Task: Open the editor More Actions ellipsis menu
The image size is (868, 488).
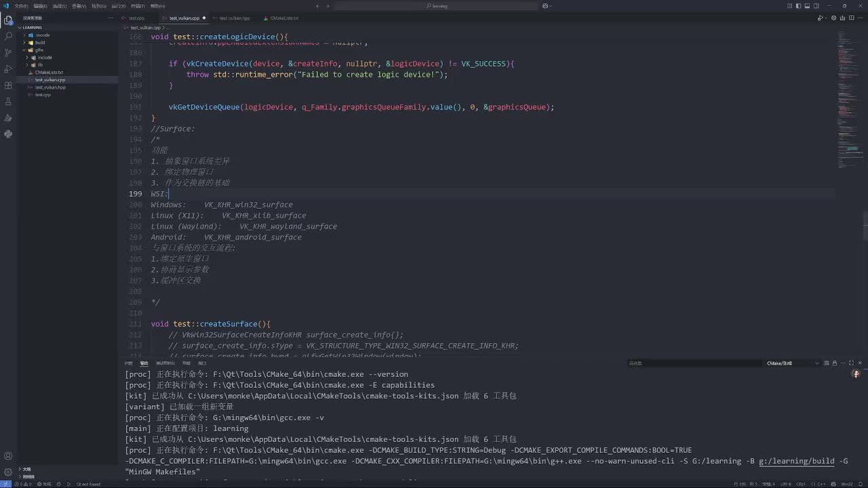Action: 860,18
